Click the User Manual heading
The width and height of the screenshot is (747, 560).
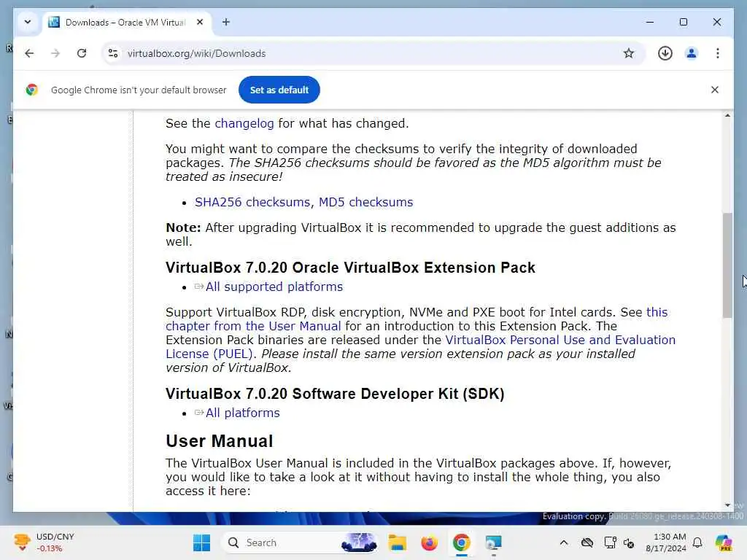tap(220, 441)
